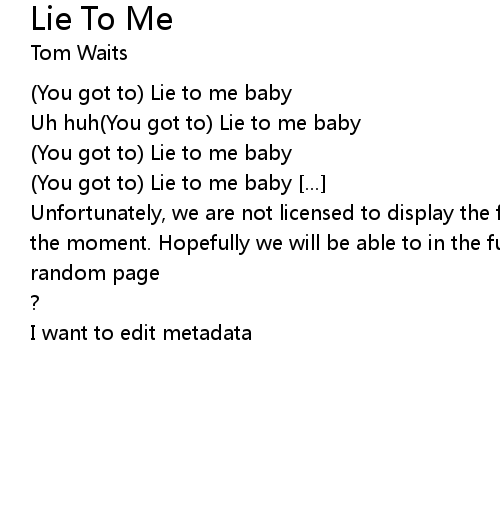The height and width of the screenshot is (520, 500).
Task: Open the "I want to edit metadata" link
Action: point(141,333)
